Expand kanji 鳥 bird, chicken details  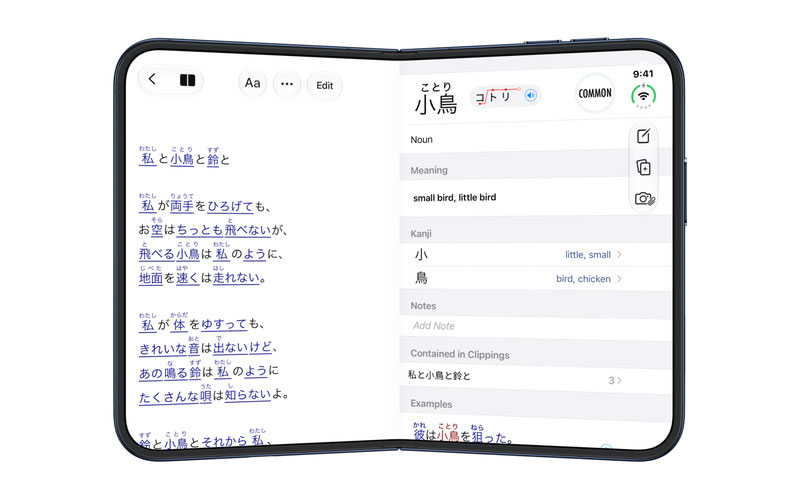[518, 279]
